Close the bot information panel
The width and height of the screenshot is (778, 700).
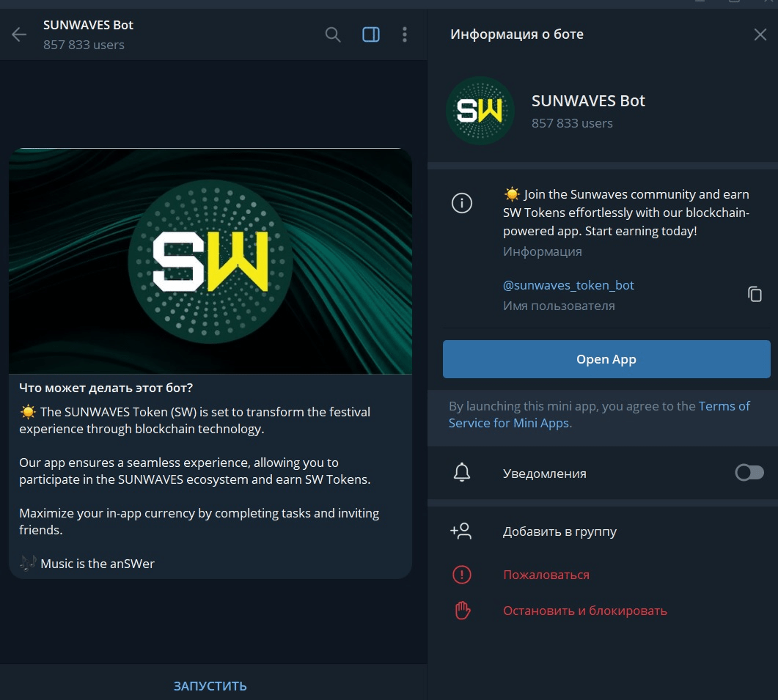(x=760, y=34)
